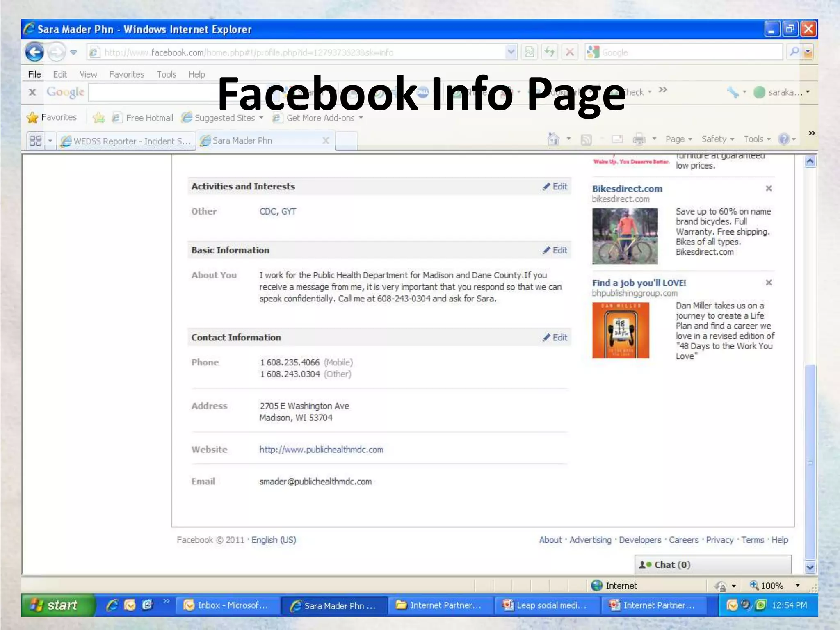Viewport: 840px width, 630px height.
Task: Close the Google toolbar with X
Action: click(x=32, y=92)
